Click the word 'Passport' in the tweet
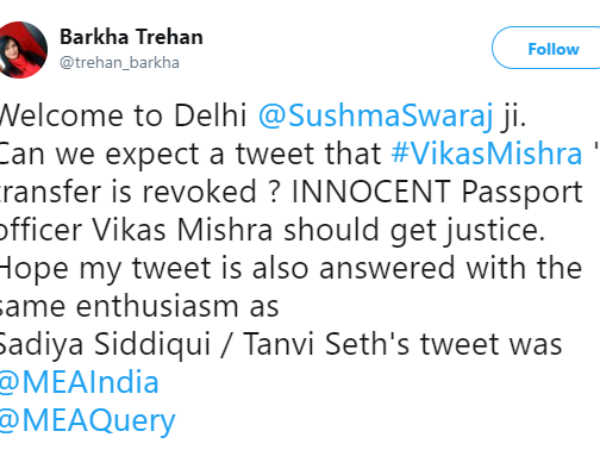The width and height of the screenshot is (600, 450). pyautogui.click(x=522, y=192)
